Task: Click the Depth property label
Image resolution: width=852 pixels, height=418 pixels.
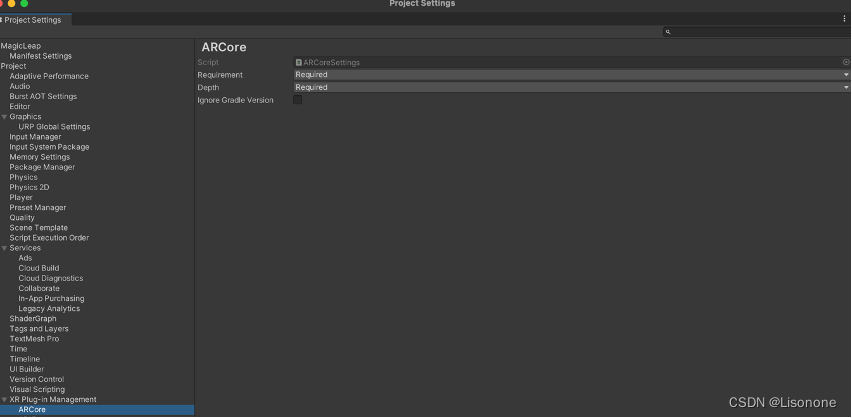Action: coord(208,88)
